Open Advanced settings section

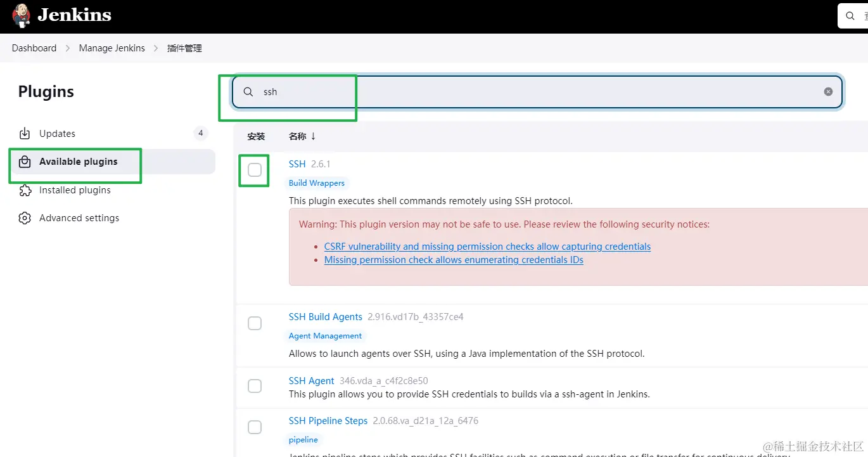pyautogui.click(x=79, y=218)
